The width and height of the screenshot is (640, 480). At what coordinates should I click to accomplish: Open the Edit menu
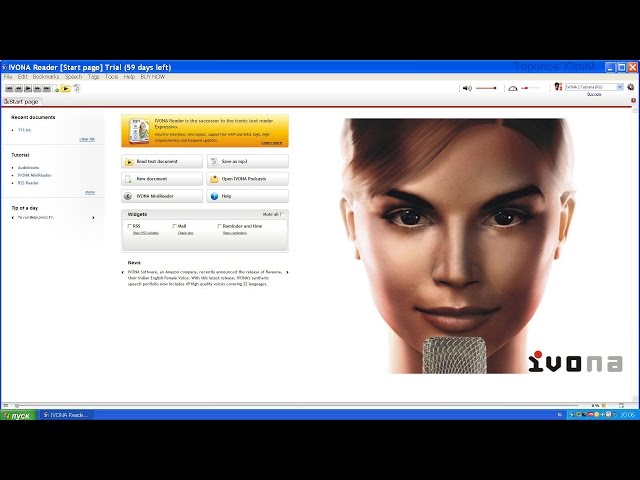(x=22, y=77)
